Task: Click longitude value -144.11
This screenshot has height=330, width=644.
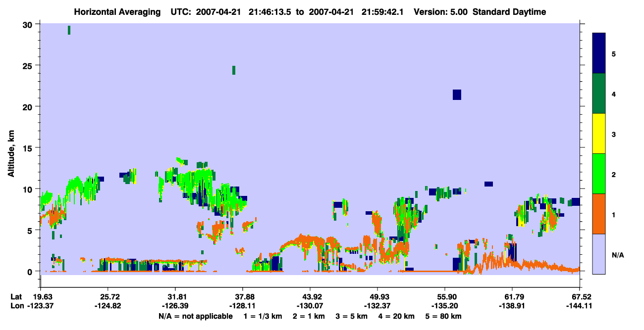Action: coord(580,306)
